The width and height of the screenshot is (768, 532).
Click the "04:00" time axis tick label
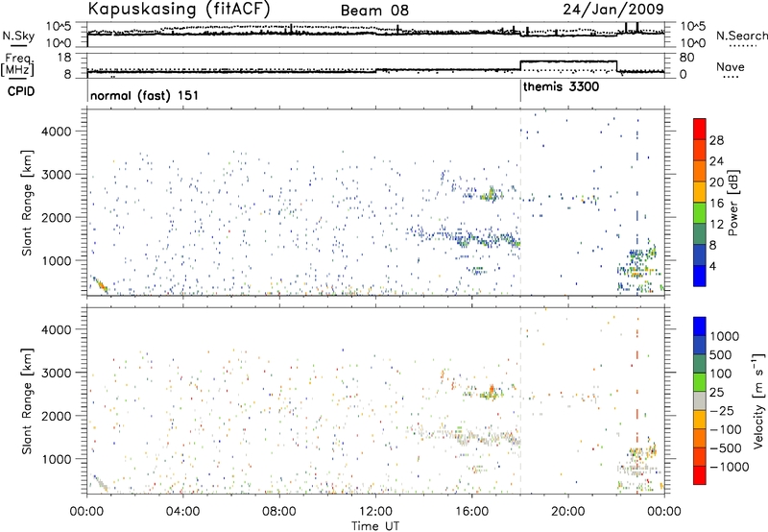[x=182, y=512]
